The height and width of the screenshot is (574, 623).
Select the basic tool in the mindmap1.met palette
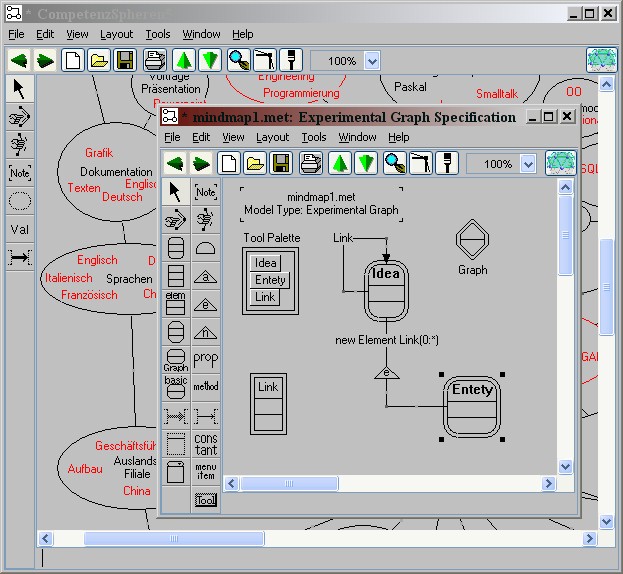pos(176,387)
